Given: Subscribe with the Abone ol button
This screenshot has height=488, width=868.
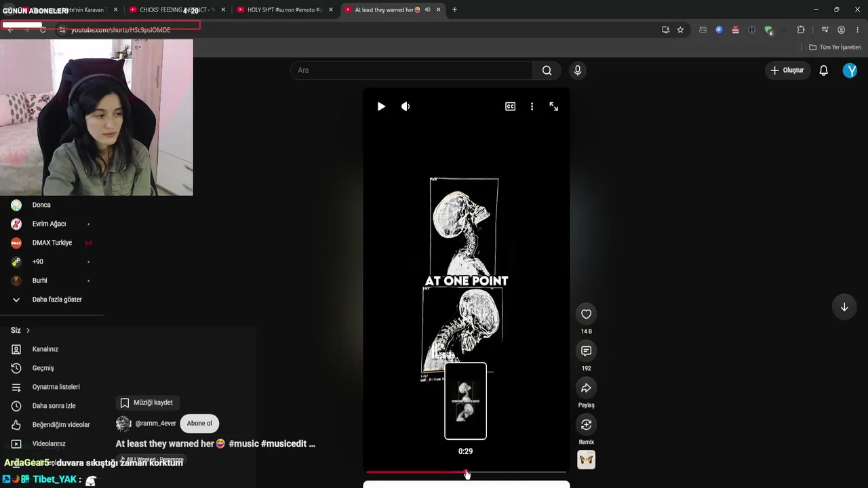Looking at the screenshot, I should click(199, 424).
